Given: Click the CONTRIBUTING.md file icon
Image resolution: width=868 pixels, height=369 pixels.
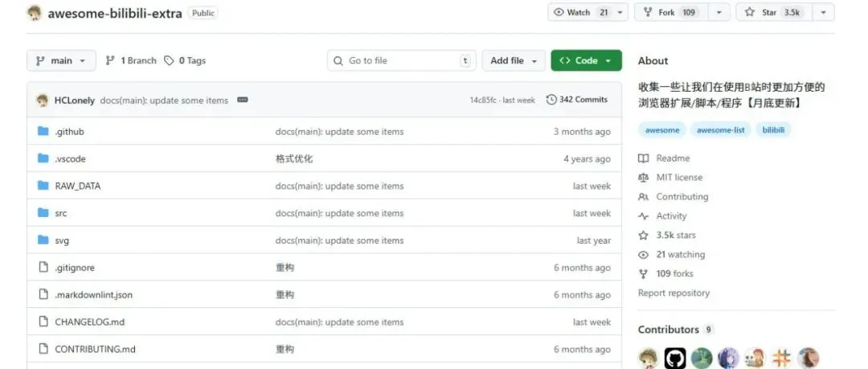Looking at the screenshot, I should coord(43,349).
